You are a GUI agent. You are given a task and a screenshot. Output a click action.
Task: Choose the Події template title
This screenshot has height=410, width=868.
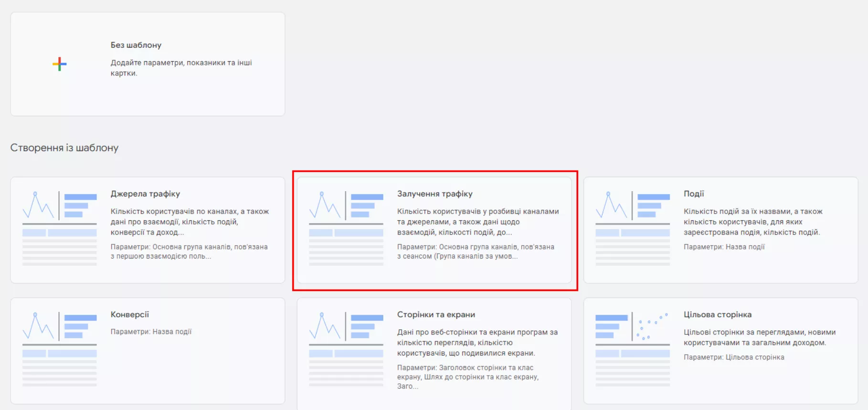tap(694, 194)
